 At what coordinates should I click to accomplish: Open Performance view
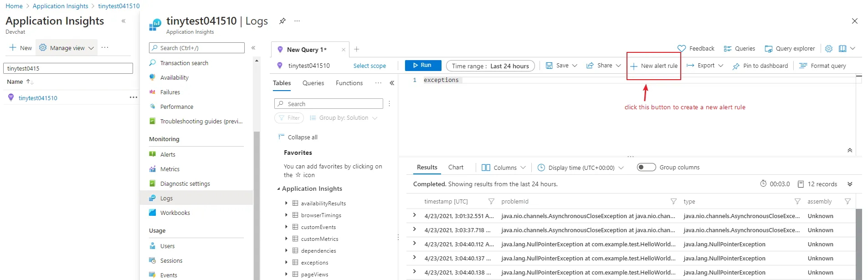click(x=177, y=107)
